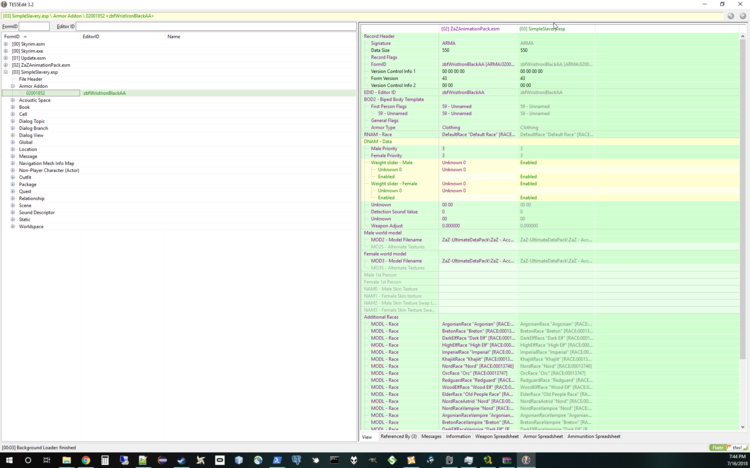Click the 'EDID - Editor ID' row label
Screen dimensions: 750x468
[380, 92]
